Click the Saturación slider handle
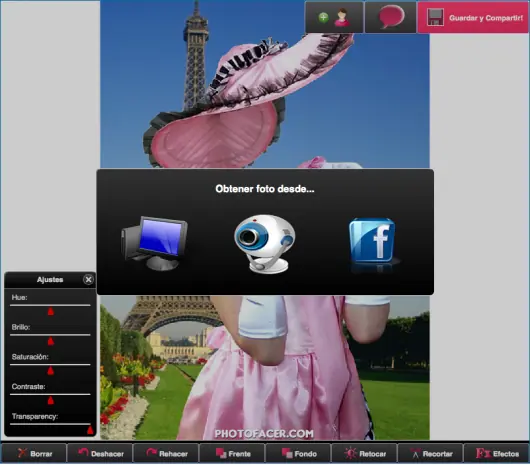The height and width of the screenshot is (465, 530). [51, 371]
